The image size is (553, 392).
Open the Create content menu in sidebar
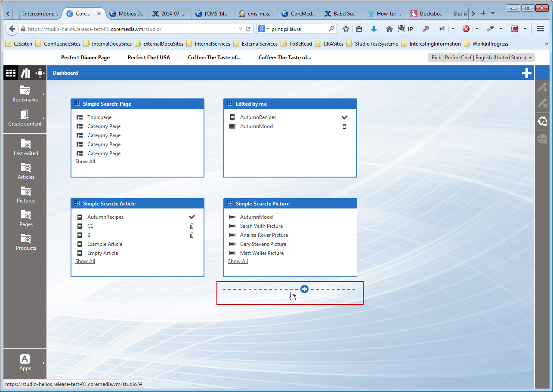coord(25,118)
